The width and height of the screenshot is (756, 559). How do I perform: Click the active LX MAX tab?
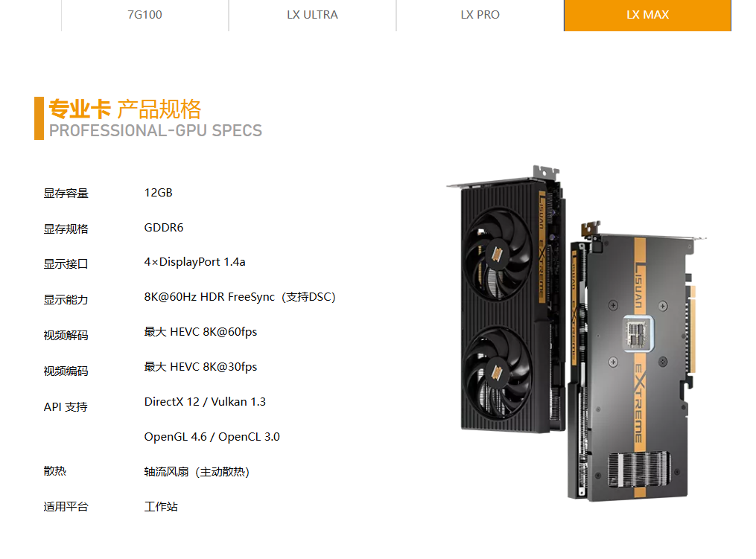[x=647, y=15]
